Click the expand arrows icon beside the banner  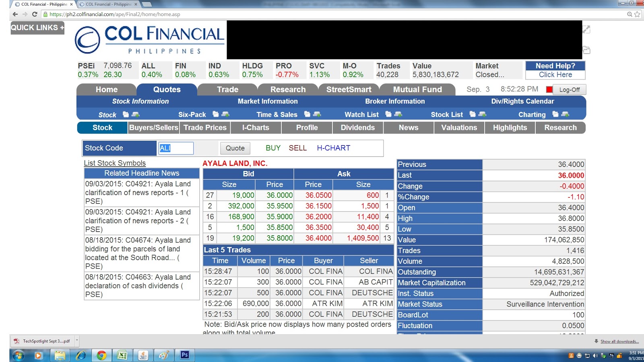click(586, 29)
